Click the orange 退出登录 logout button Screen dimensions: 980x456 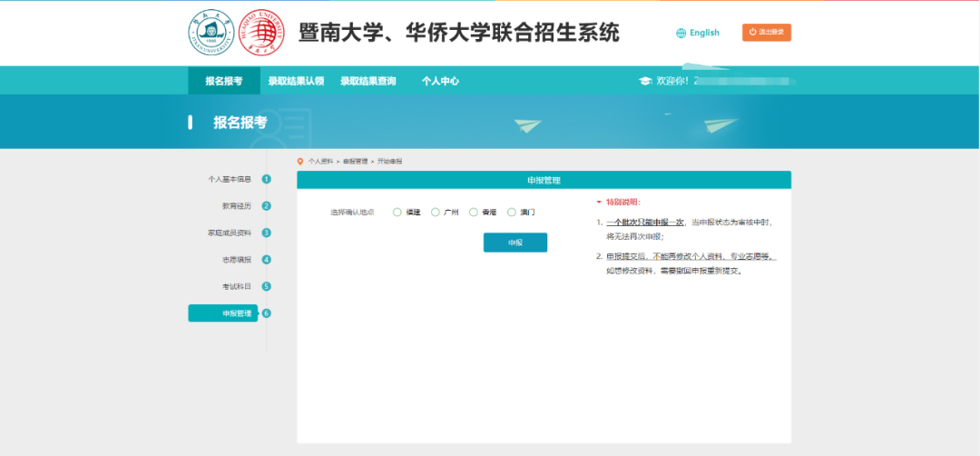tap(766, 33)
